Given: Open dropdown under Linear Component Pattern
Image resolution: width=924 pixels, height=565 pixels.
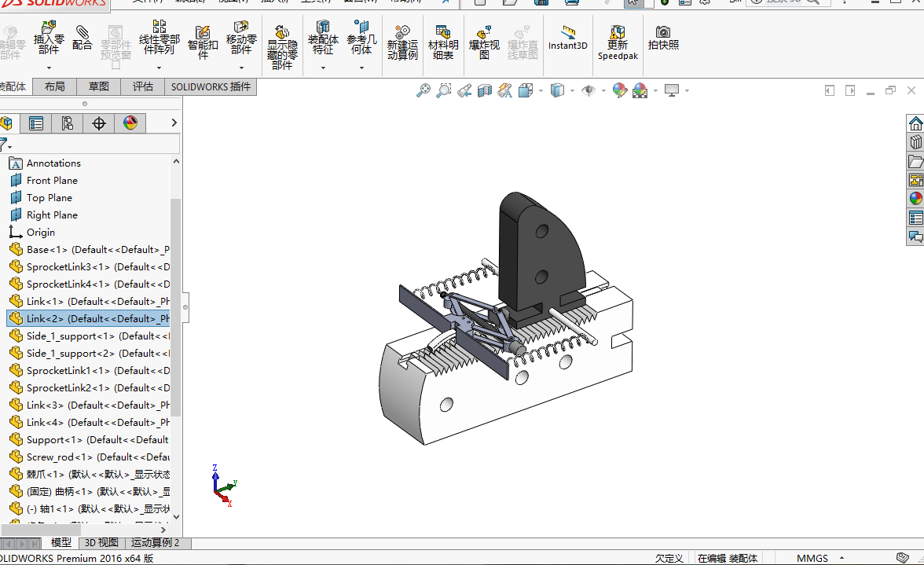Looking at the screenshot, I should pos(159,68).
